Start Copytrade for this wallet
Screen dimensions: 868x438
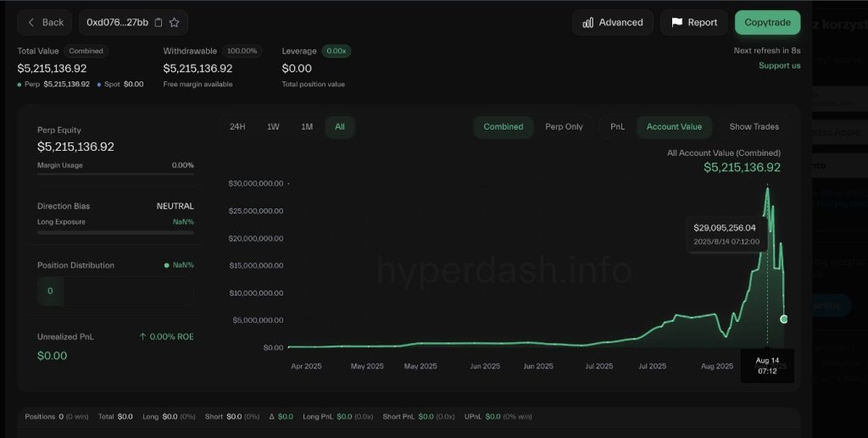[767, 23]
